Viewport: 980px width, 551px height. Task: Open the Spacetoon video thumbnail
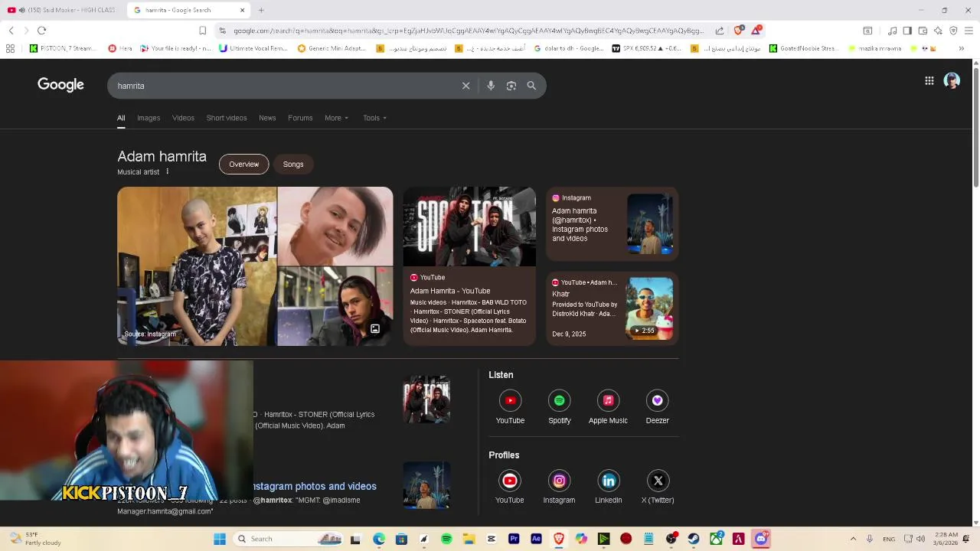pos(469,227)
